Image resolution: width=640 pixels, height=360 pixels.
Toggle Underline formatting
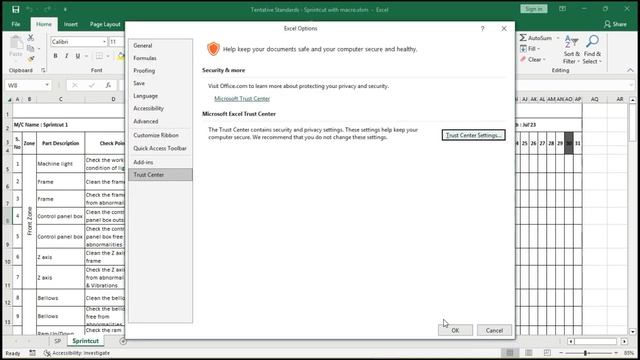[78, 56]
